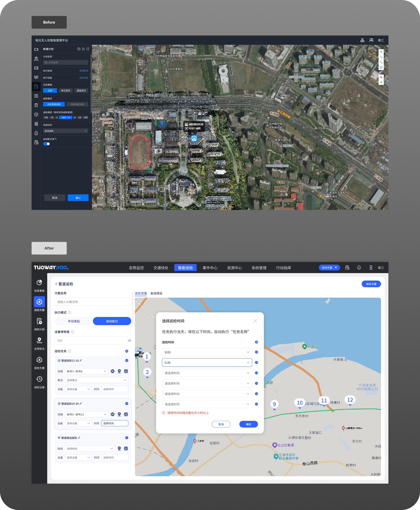Switch execution mode to 手动发起

[x=74, y=321]
